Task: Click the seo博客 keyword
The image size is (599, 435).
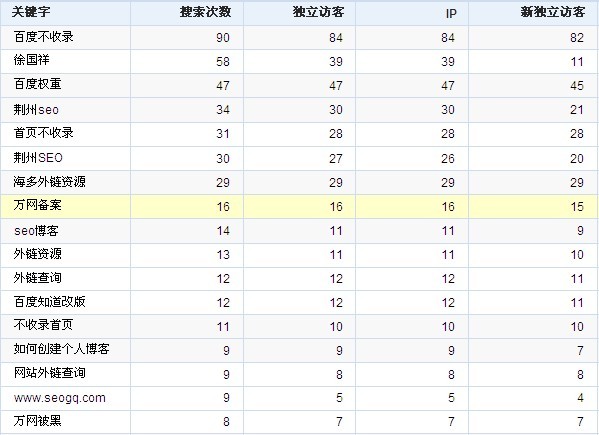Action: (x=36, y=231)
